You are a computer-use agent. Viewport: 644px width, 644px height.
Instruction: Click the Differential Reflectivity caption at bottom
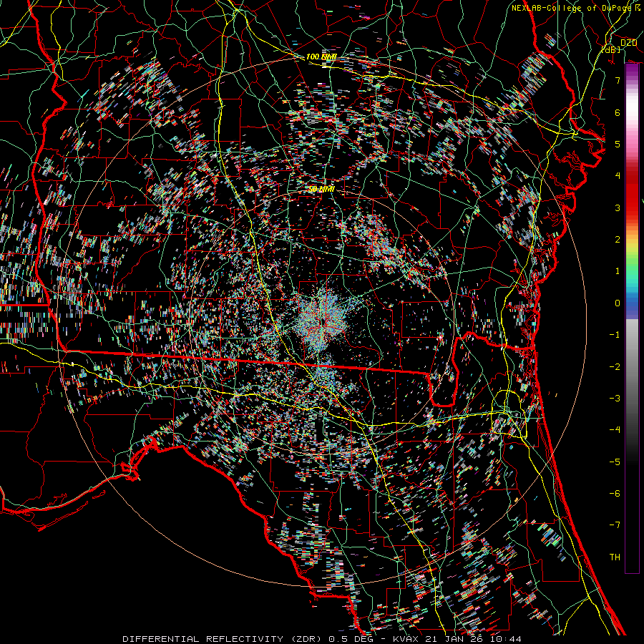click(x=322, y=639)
